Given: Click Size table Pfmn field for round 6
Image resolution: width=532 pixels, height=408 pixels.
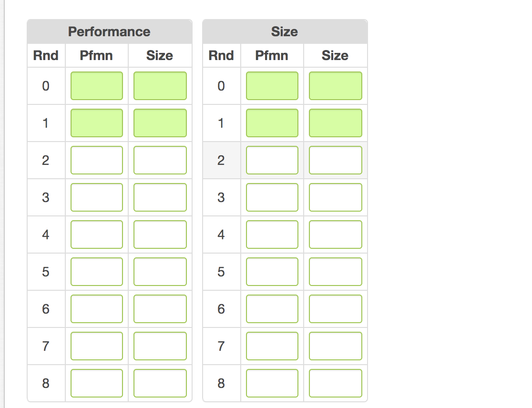Looking at the screenshot, I should pyautogui.click(x=272, y=309).
